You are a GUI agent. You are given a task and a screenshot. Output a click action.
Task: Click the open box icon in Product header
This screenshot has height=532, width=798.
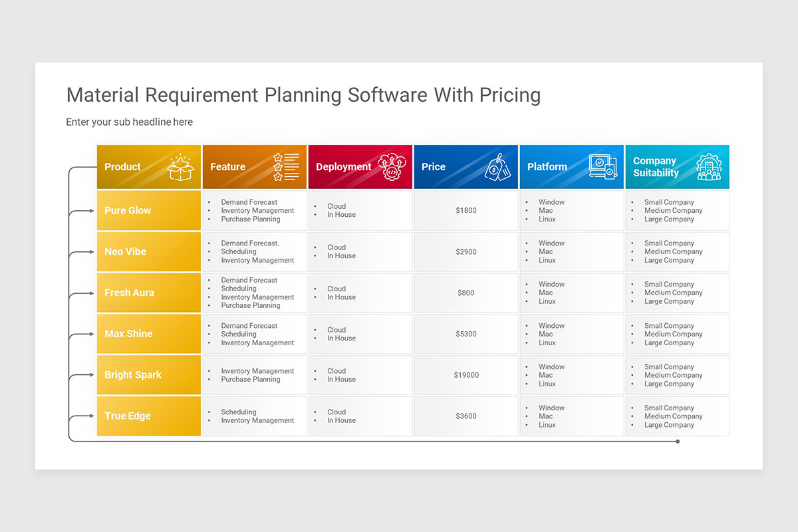click(180, 168)
